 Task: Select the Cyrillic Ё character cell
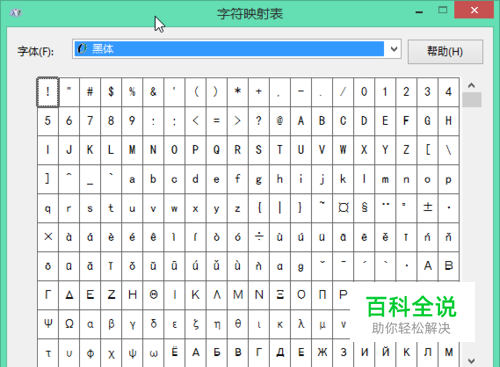click(174, 353)
